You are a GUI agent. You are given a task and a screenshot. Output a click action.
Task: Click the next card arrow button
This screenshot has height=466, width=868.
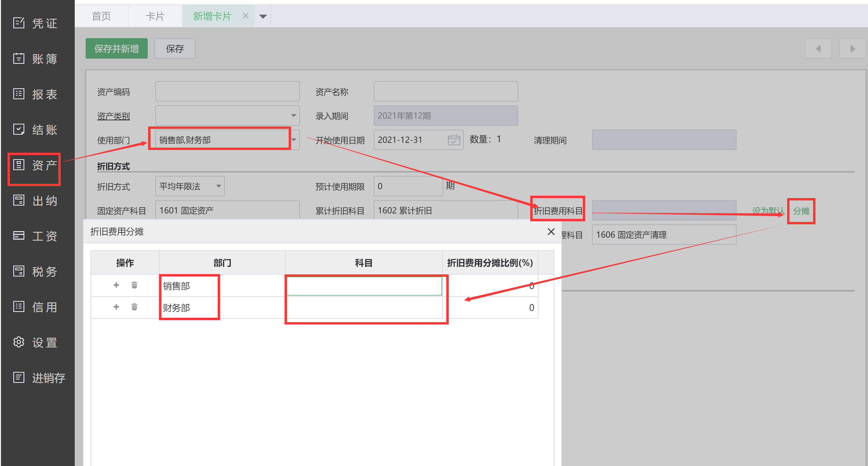pyautogui.click(x=853, y=49)
